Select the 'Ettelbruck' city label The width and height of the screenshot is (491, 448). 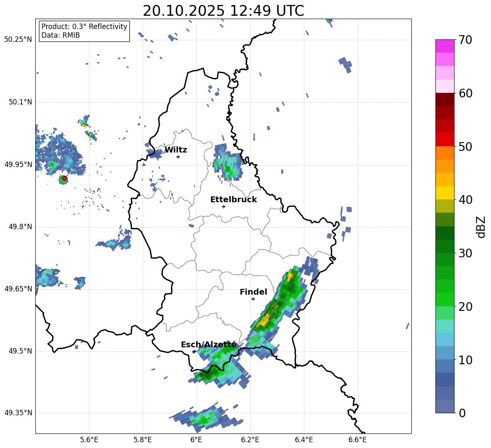click(233, 200)
